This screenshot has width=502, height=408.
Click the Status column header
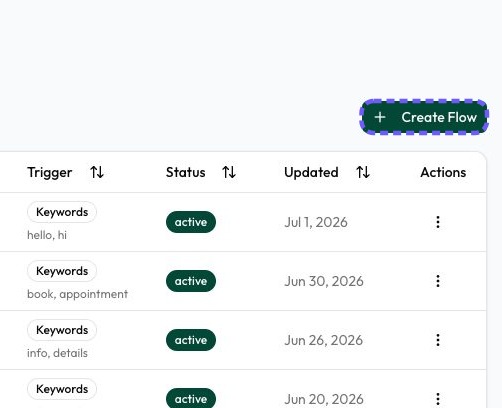point(186,172)
